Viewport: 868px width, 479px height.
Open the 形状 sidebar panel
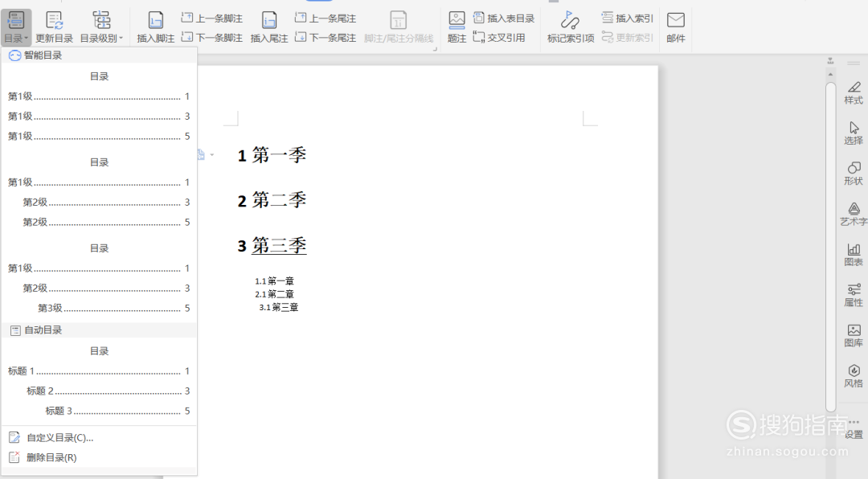pos(854,174)
